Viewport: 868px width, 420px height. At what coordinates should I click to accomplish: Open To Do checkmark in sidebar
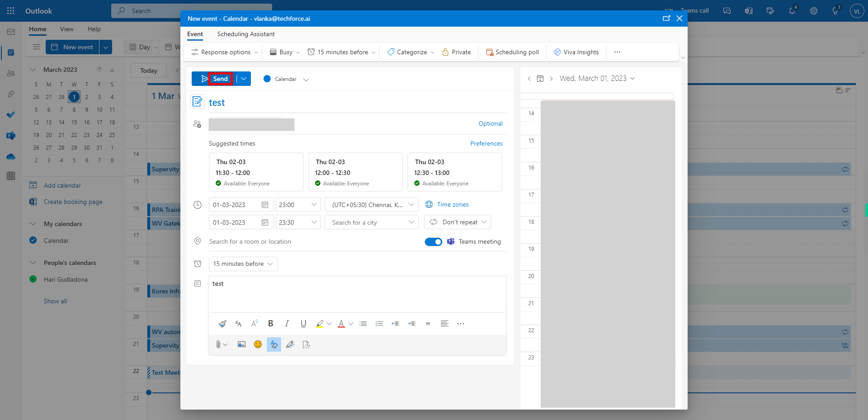(11, 115)
